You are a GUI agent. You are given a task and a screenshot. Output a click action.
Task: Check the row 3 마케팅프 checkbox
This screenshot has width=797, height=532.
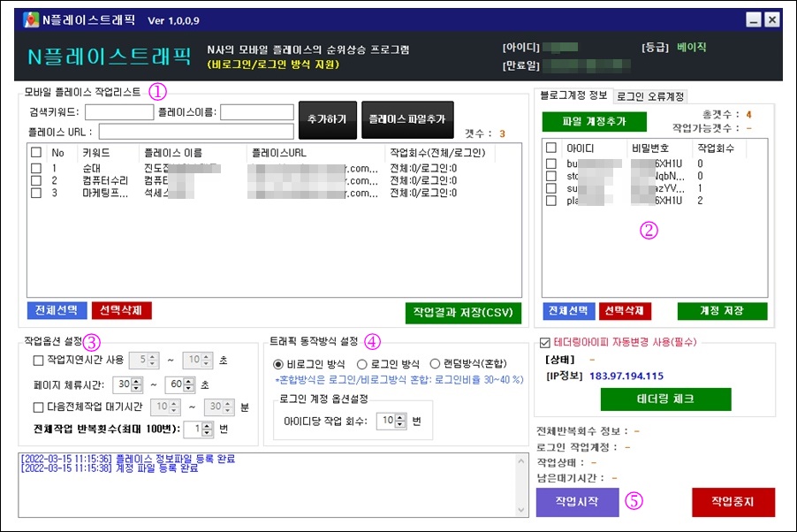pos(36,193)
